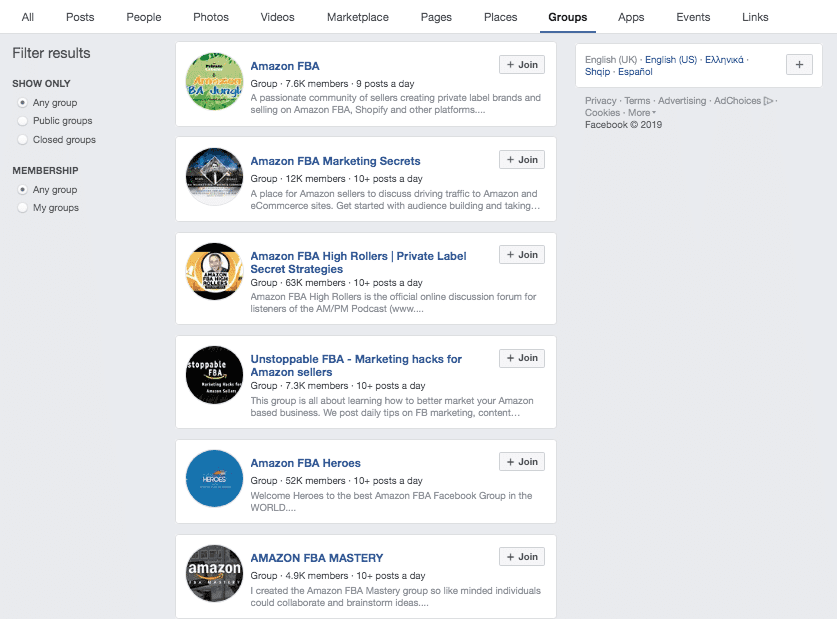The height and width of the screenshot is (619, 837).
Task: Switch to the Posts tab
Action: pos(80,17)
